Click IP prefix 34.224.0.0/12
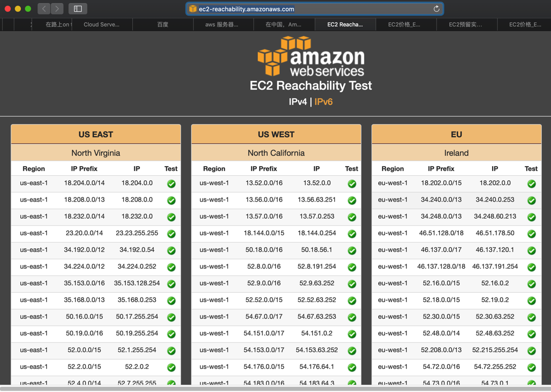 pos(84,266)
